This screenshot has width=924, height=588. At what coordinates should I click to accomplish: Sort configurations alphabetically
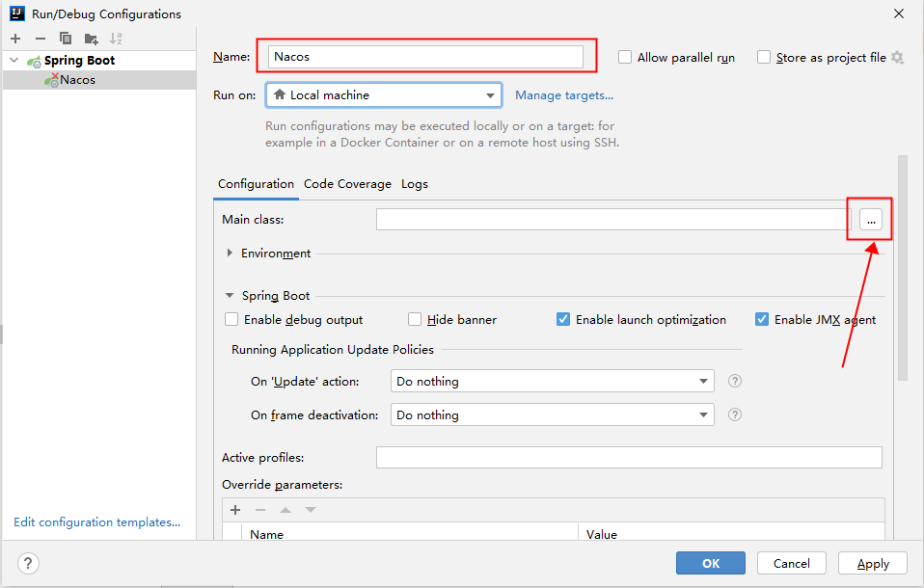point(116,39)
